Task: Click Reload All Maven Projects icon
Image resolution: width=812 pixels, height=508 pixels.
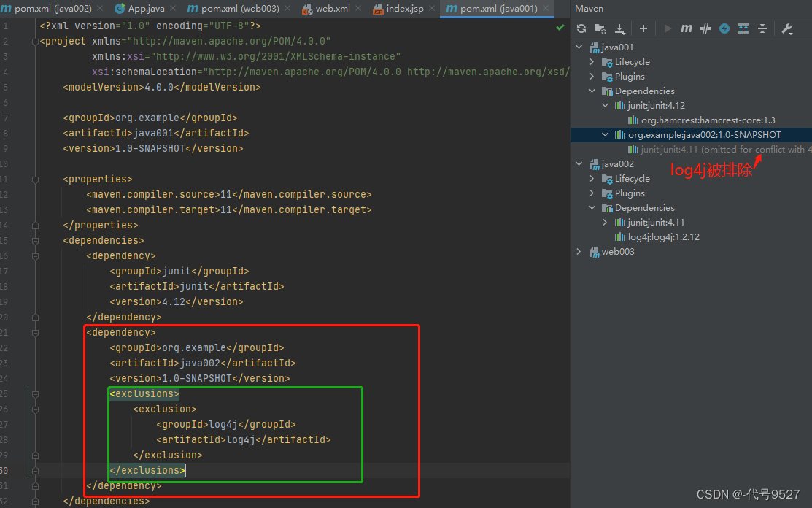Action: pyautogui.click(x=581, y=28)
